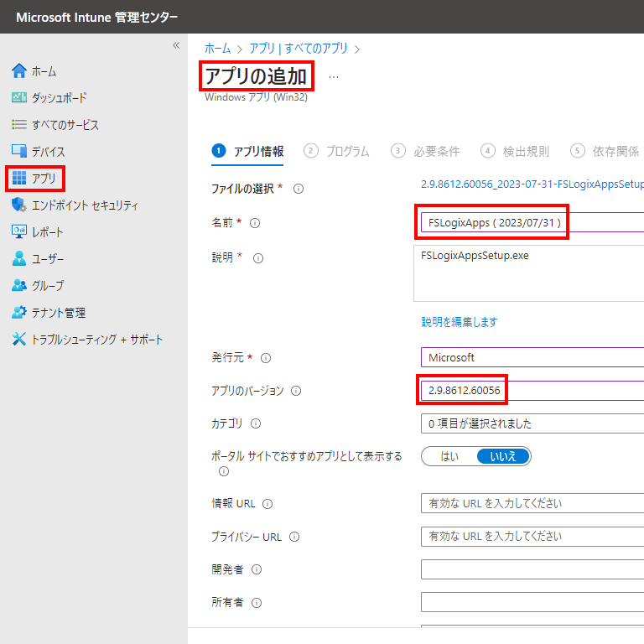
Task: Click the All Services list icon
Action: pyautogui.click(x=19, y=124)
